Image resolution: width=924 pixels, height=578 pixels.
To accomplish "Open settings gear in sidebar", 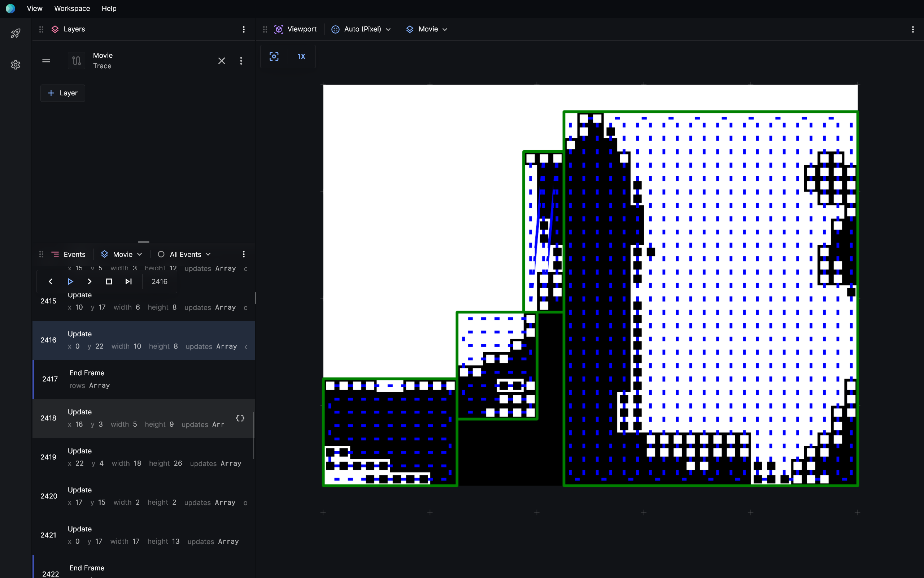I will pyautogui.click(x=16, y=65).
